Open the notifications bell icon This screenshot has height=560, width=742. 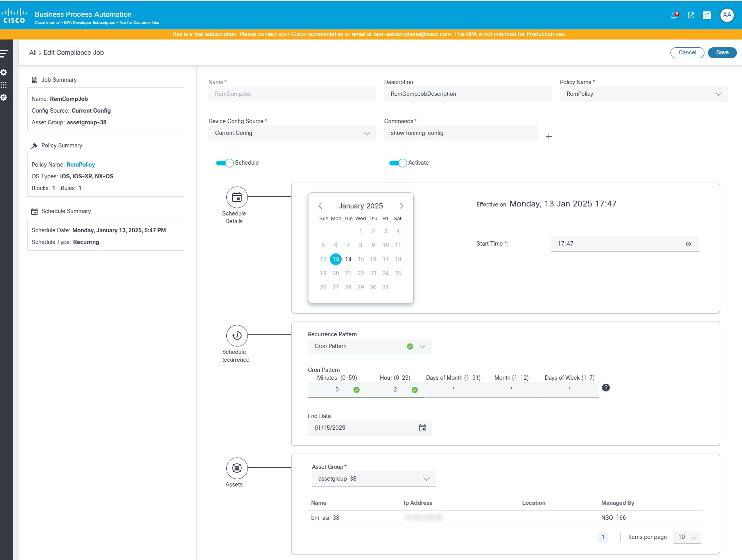click(674, 15)
